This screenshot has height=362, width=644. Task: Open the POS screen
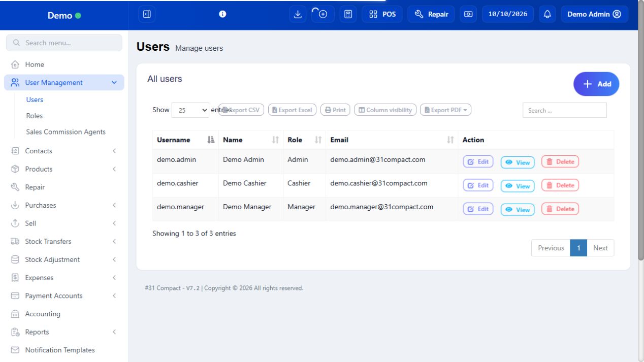click(x=382, y=14)
